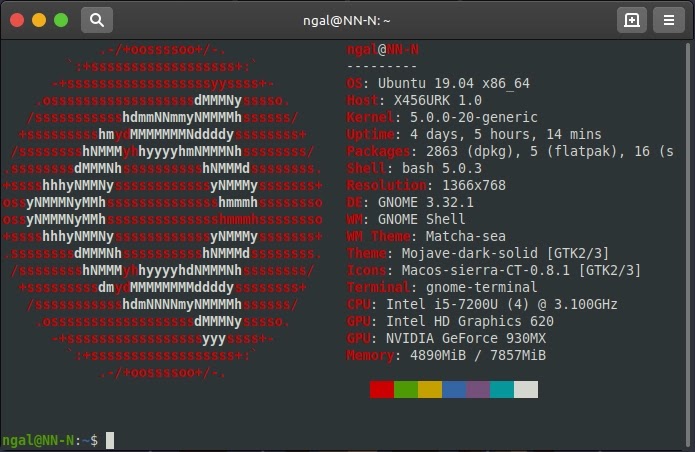Click the cursor at the shell prompt

[x=110, y=440]
